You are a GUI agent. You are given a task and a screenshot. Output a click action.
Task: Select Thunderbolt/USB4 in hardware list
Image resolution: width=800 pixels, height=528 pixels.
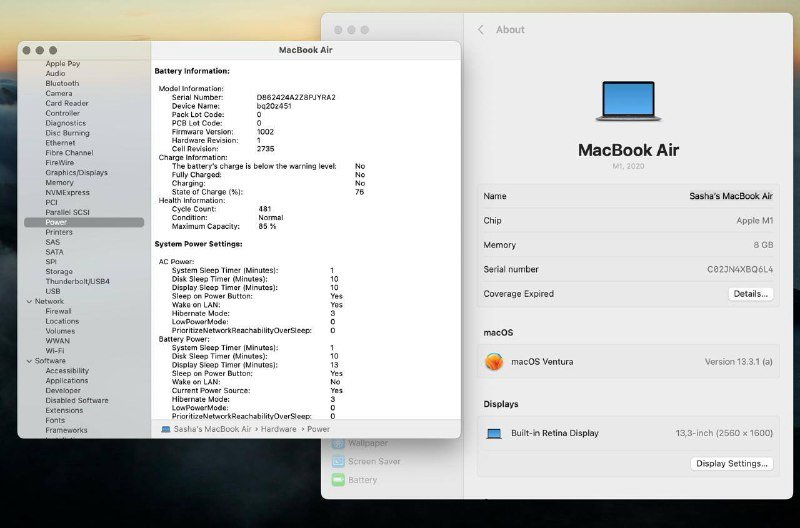[78, 282]
